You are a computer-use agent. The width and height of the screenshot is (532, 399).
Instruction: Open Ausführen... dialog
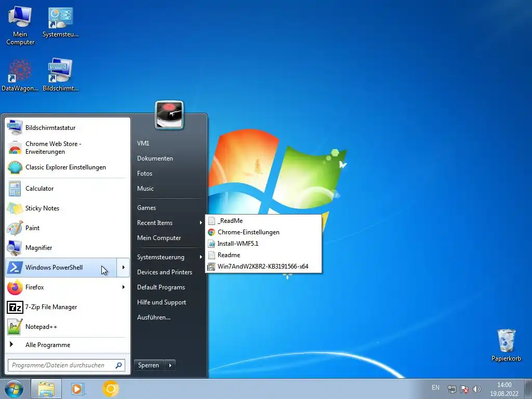169,317
